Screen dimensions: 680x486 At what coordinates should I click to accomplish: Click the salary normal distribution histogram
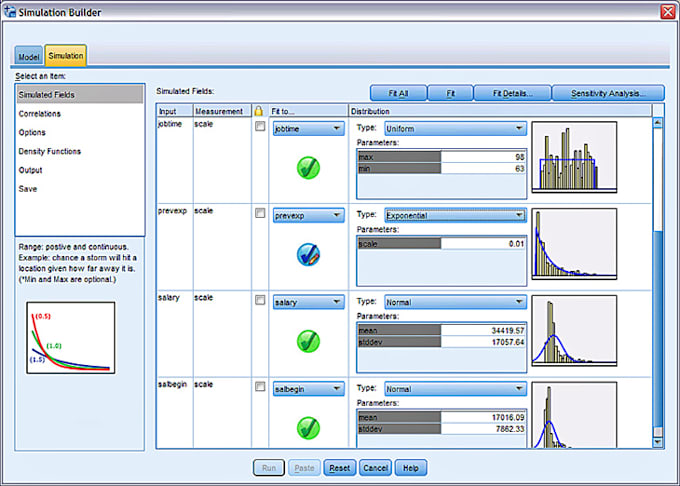pyautogui.click(x=574, y=330)
